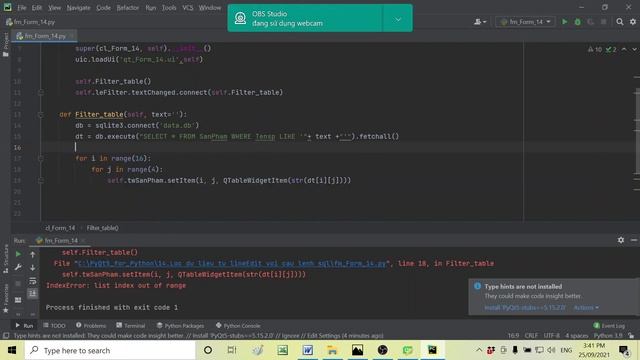Open the VCS menu
This screenshot has height=360, width=640.
[188, 8]
